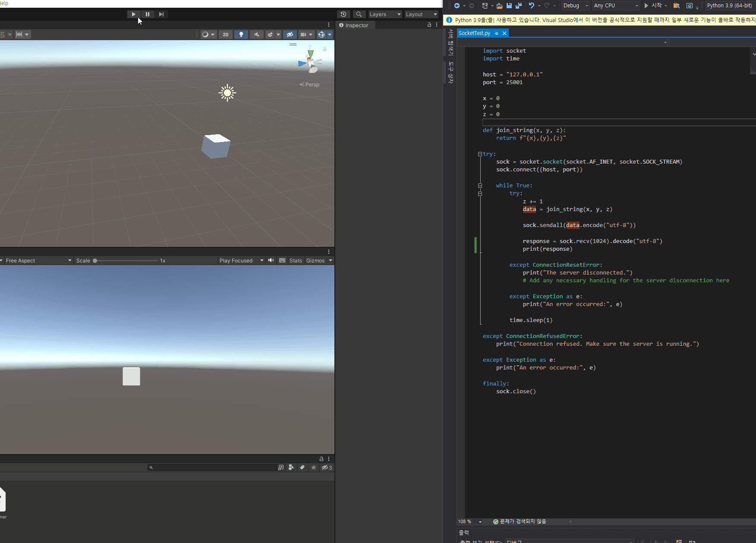Navigate backward in Visual Studio

(x=457, y=6)
